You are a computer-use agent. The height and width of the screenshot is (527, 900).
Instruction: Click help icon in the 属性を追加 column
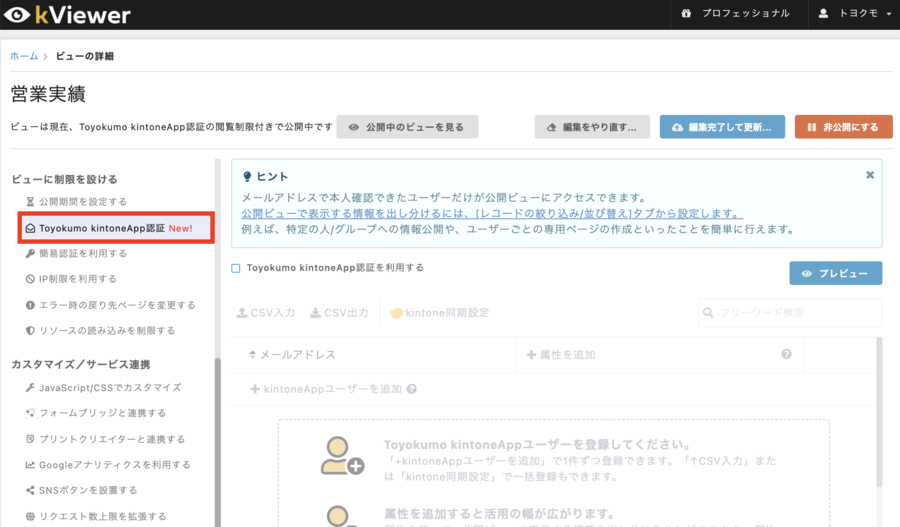pos(786,354)
